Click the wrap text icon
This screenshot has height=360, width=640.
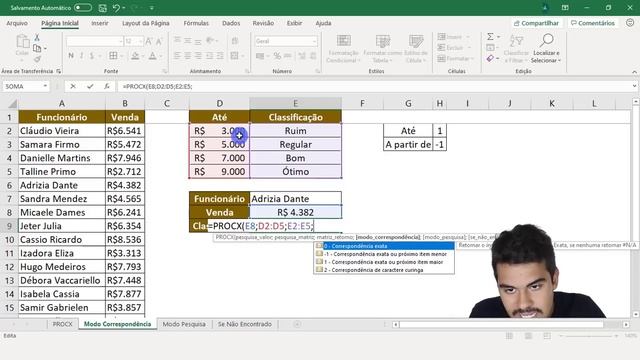point(235,41)
